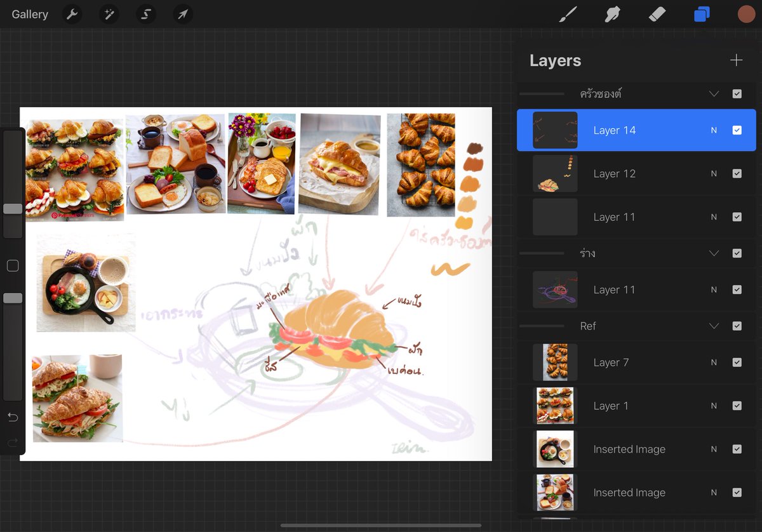Activate the Transform arrow tool
Image resolution: width=762 pixels, height=532 pixels.
click(183, 14)
